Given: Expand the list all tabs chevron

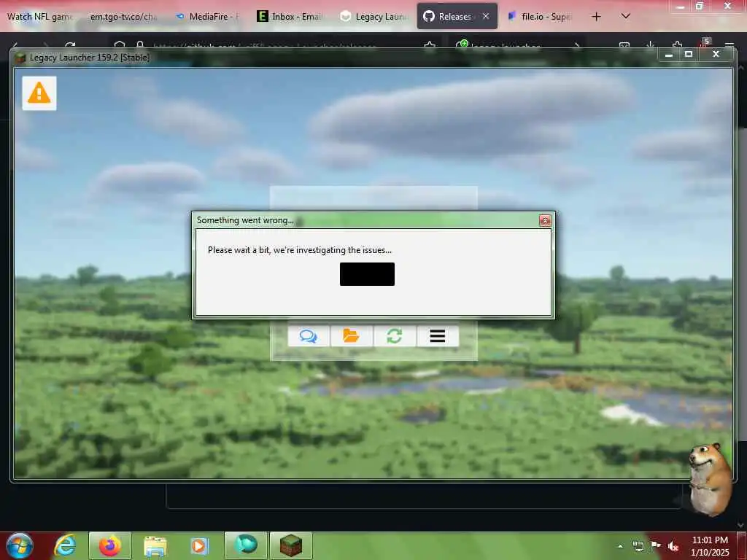Looking at the screenshot, I should (x=626, y=16).
